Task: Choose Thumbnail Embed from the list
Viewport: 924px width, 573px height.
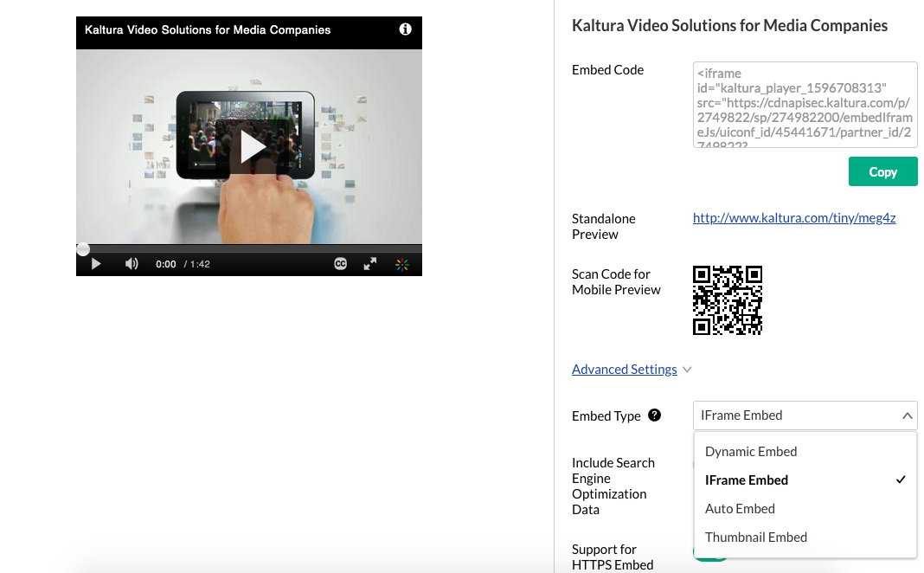Action: 805,538
